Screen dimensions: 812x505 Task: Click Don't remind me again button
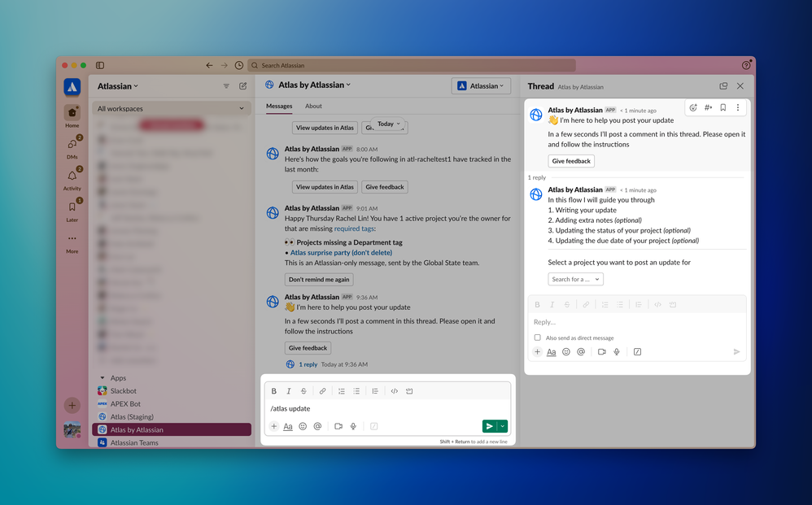click(319, 280)
